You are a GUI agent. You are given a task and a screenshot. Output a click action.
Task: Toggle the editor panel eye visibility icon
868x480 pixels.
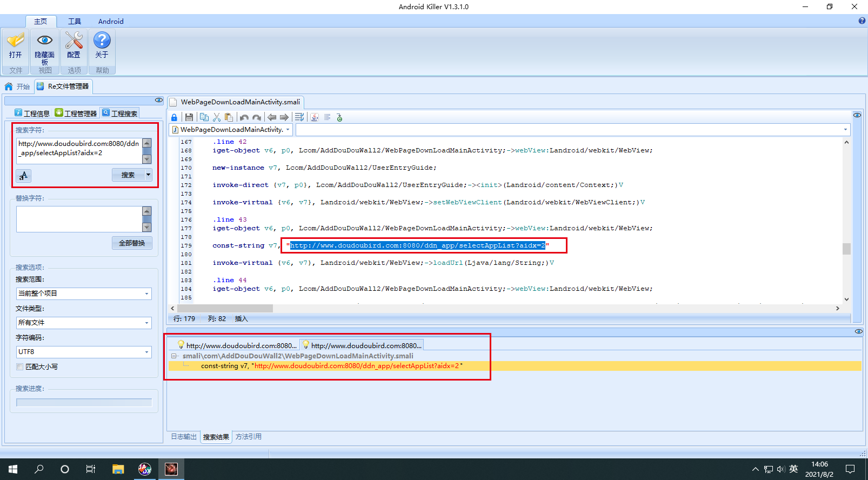point(857,115)
